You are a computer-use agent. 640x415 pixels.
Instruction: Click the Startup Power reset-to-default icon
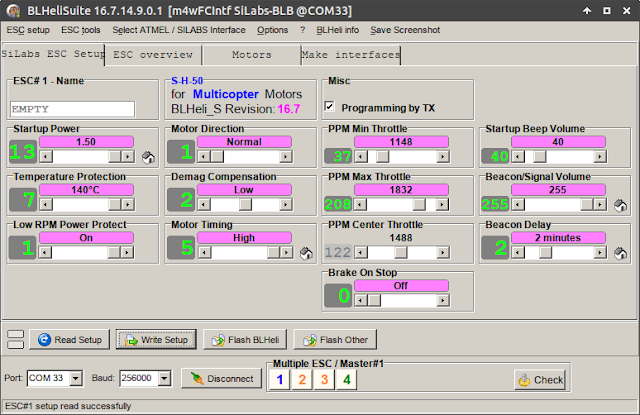[148, 157]
